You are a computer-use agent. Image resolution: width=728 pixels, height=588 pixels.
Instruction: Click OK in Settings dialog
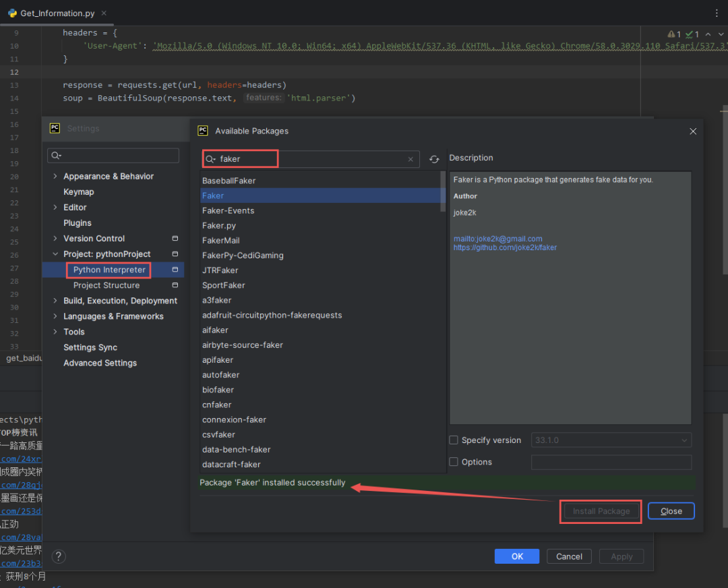[517, 556]
